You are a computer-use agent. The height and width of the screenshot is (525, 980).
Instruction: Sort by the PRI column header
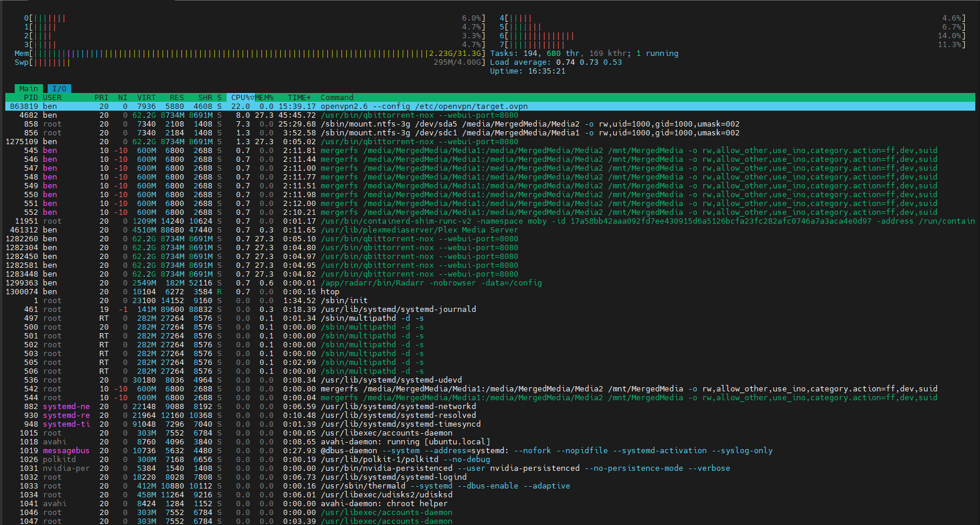pos(101,98)
